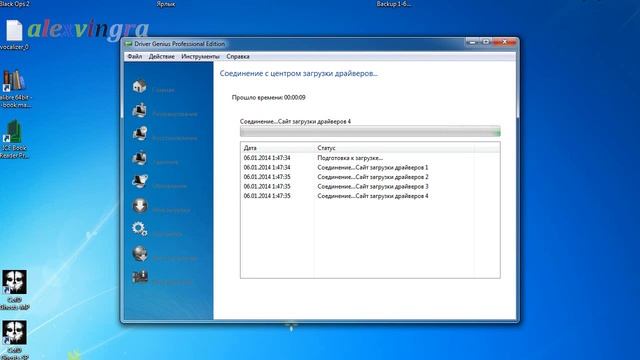640x360 pixels.
Task: Maximize the Driver Genius window
Action: (x=486, y=42)
